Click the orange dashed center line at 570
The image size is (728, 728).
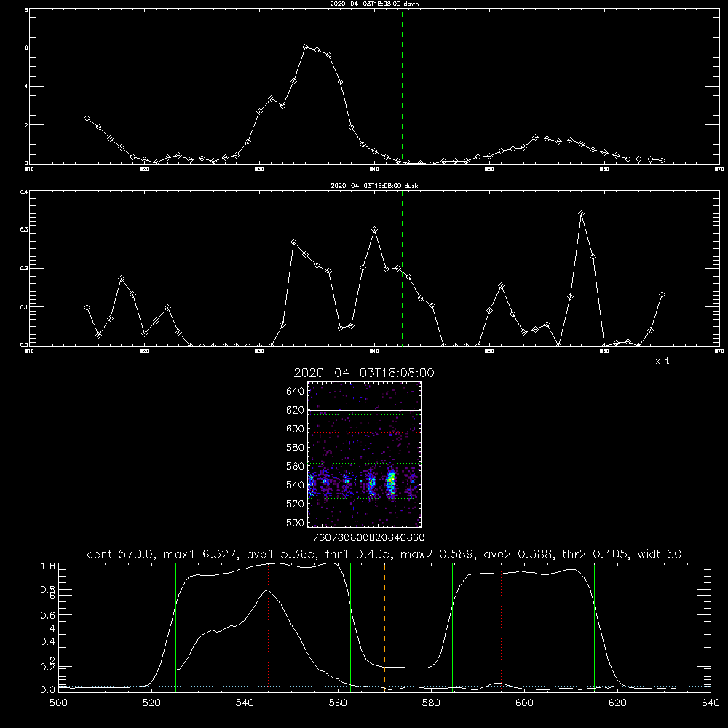click(x=384, y=628)
